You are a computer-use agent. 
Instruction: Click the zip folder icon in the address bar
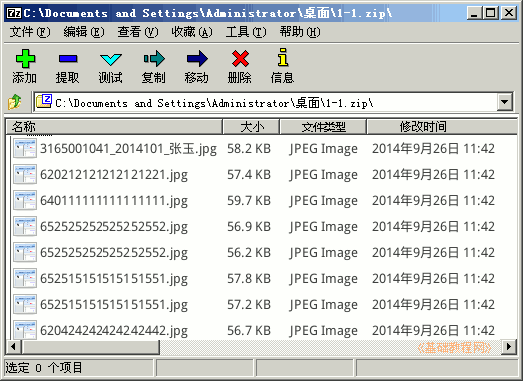[x=44, y=101]
